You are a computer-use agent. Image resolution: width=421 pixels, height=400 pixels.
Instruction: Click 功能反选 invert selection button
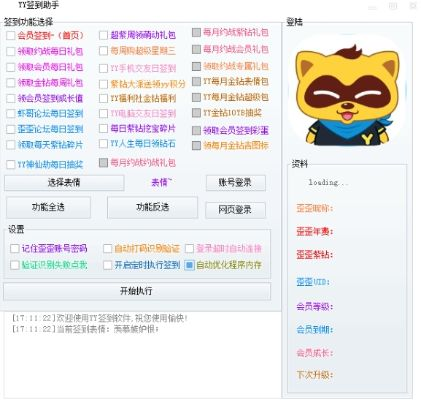click(x=152, y=207)
